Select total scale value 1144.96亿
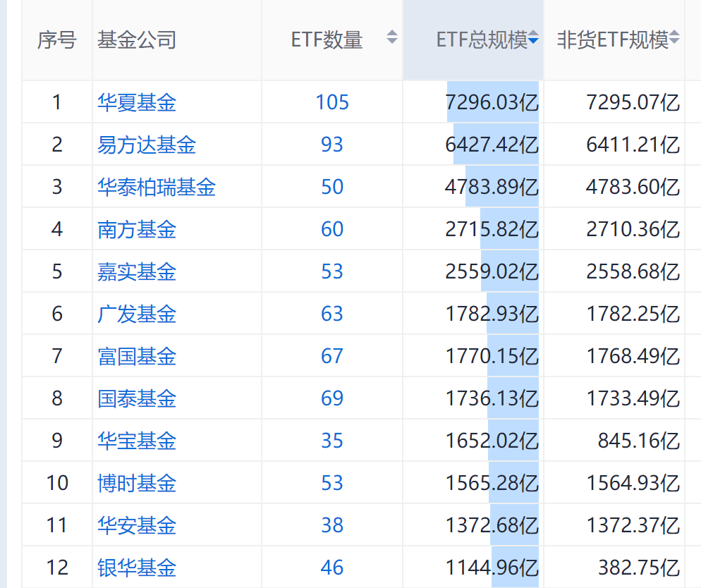Screen dimensions: 701x588 coord(492,568)
